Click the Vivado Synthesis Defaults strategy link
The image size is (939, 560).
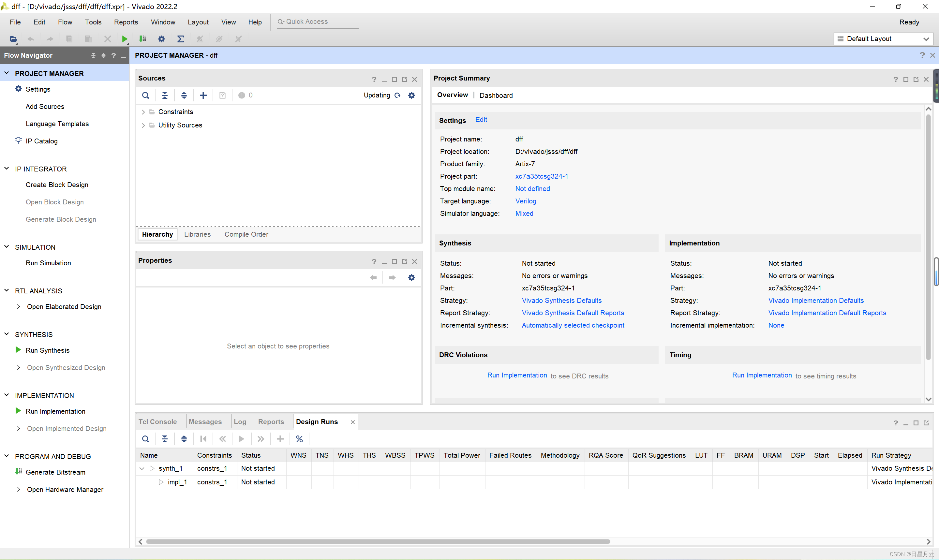click(561, 301)
